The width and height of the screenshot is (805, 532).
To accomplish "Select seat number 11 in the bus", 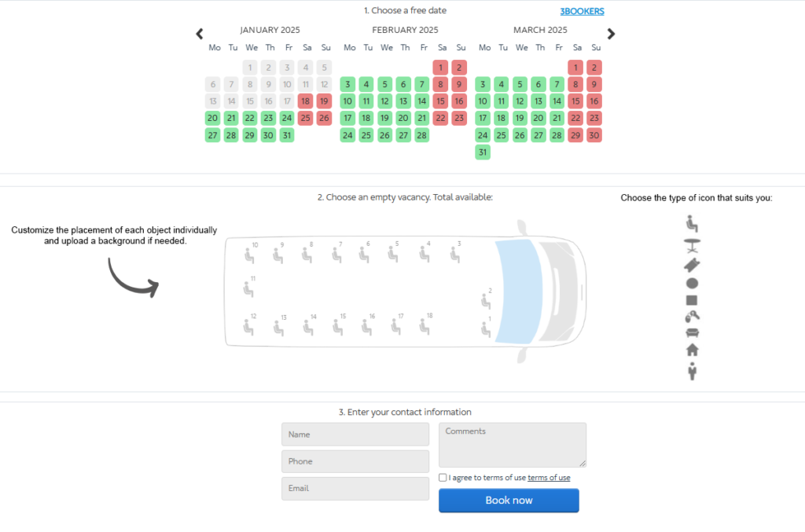I will click(x=248, y=289).
